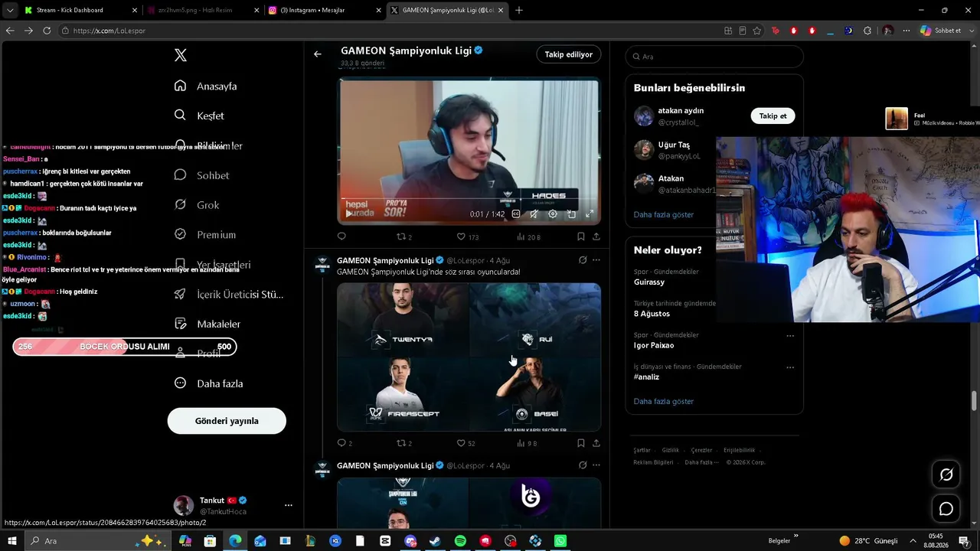Expand the Daha fazla sidebar menu
The width and height of the screenshot is (980, 551).
coord(208,383)
